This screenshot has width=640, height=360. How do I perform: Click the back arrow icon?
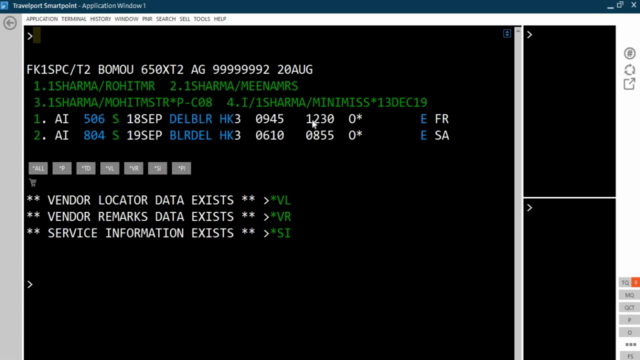tap(10, 23)
